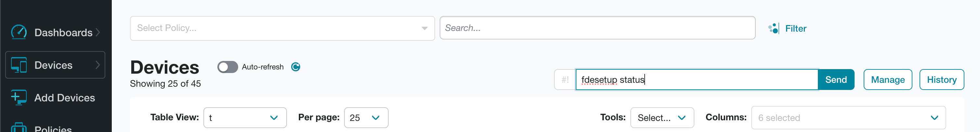Click the Manage button

tap(887, 80)
